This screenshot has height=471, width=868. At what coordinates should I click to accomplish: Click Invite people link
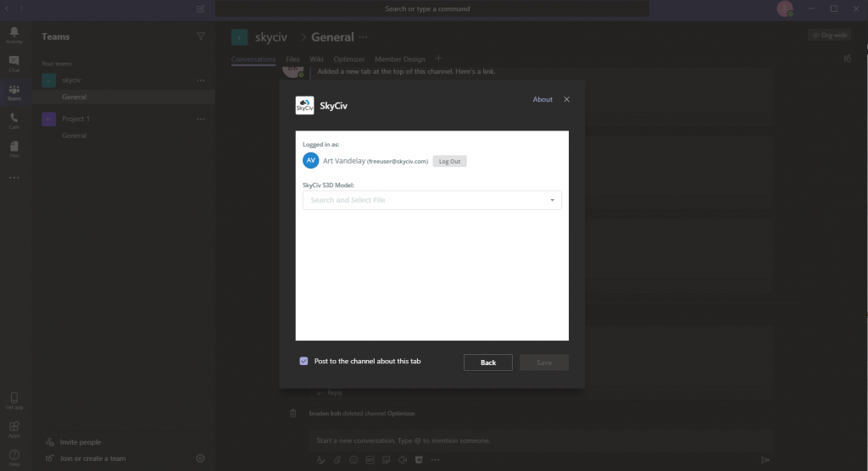coord(81,442)
